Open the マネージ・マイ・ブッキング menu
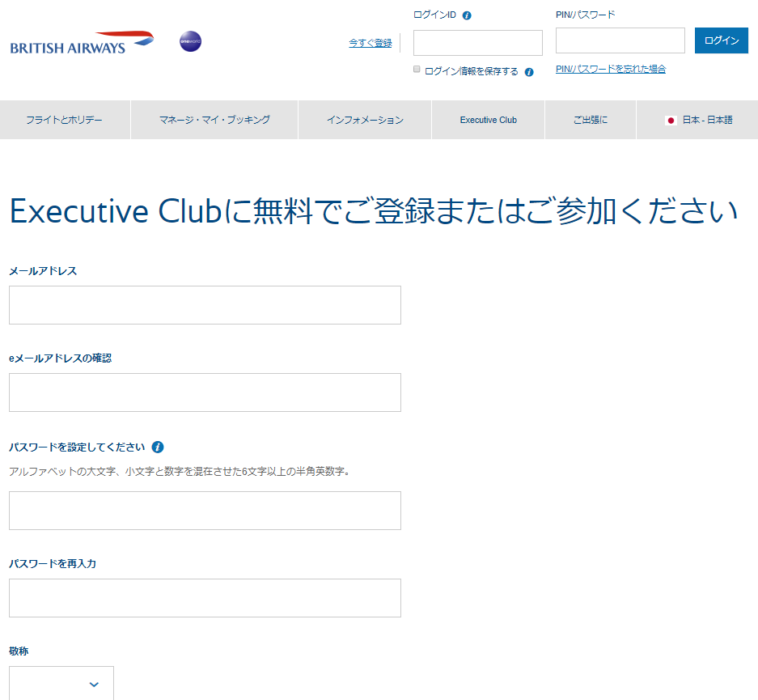Viewport: 758px width, 700px height. coord(214,120)
